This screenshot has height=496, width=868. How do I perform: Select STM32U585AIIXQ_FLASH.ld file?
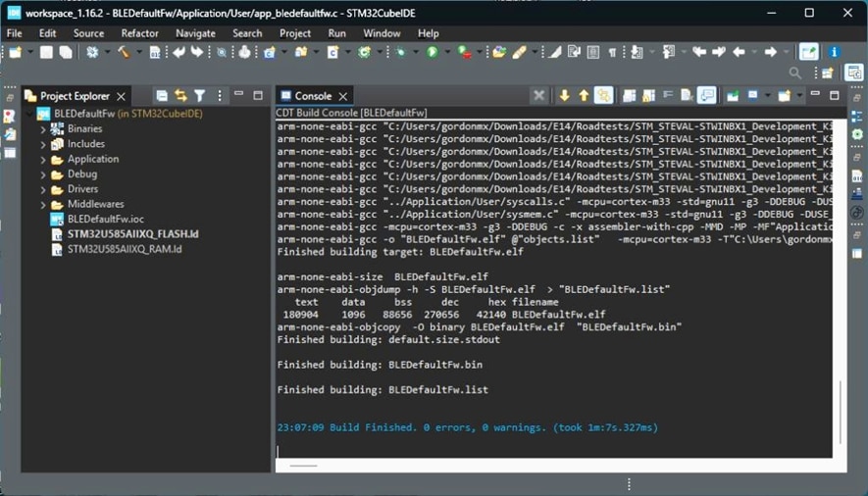coord(132,235)
